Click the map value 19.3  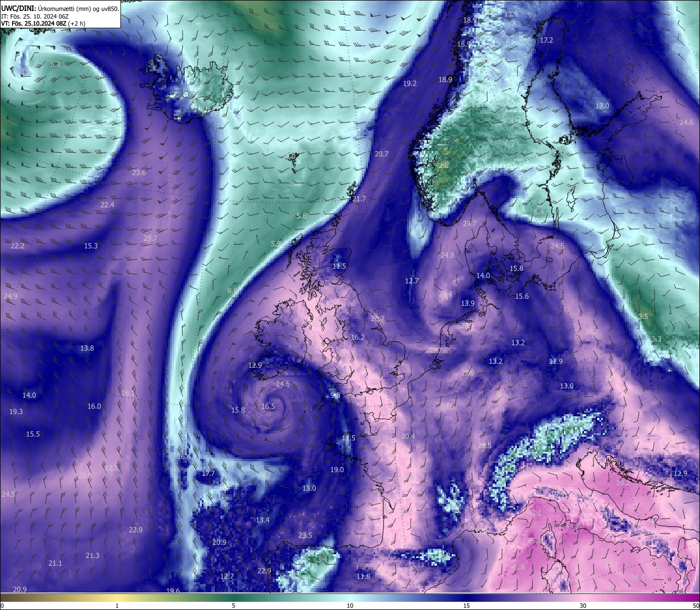coord(16,411)
